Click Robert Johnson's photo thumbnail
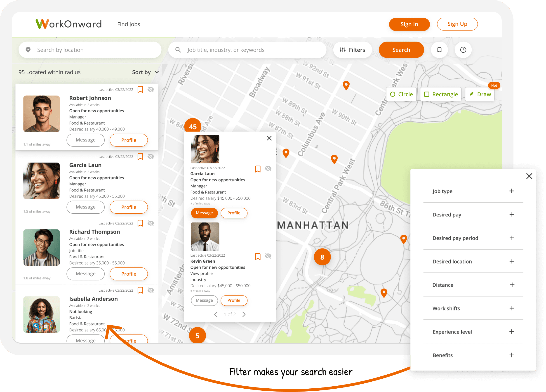The width and height of the screenshot is (546, 392). (41, 114)
